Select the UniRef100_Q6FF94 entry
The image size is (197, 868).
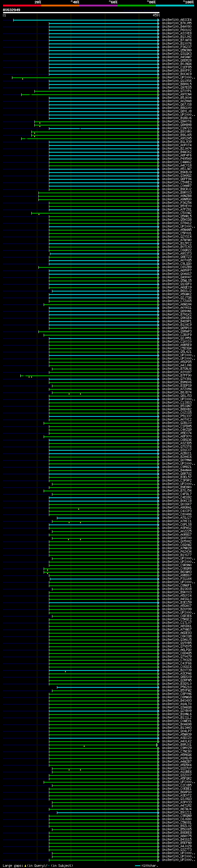point(177,179)
